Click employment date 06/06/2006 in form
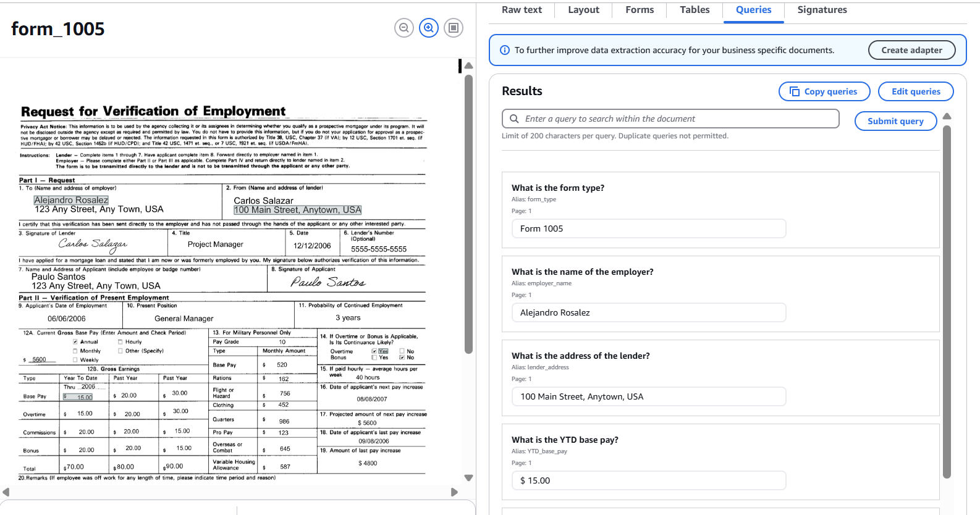980x515 pixels. tap(67, 319)
